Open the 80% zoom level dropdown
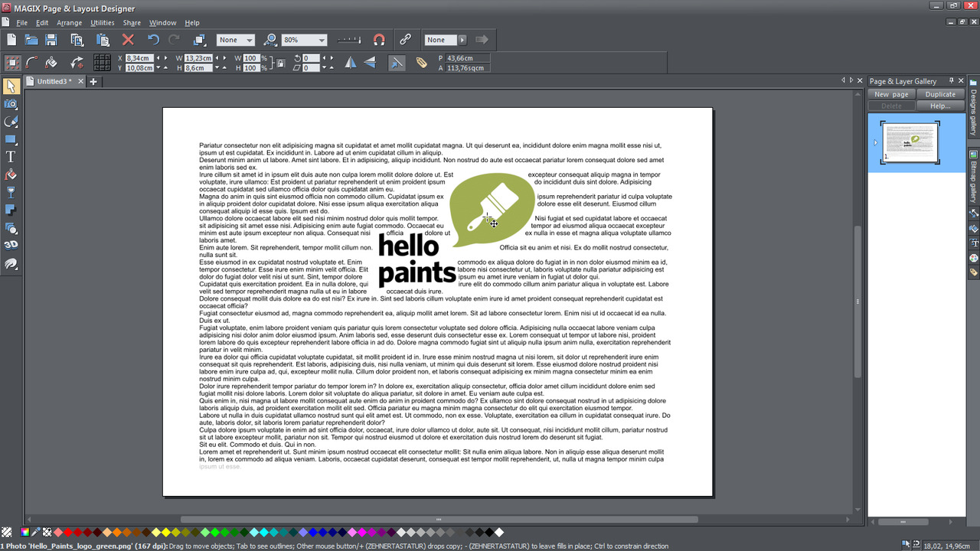This screenshot has width=980, height=551. point(305,40)
